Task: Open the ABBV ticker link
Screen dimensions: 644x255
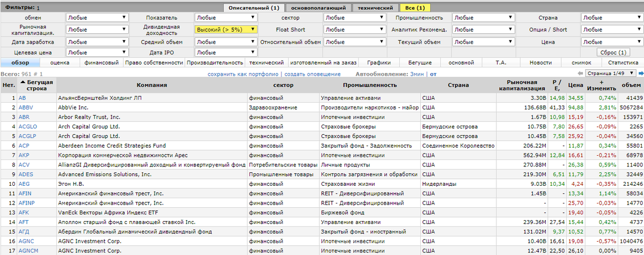Action: pyautogui.click(x=25, y=107)
